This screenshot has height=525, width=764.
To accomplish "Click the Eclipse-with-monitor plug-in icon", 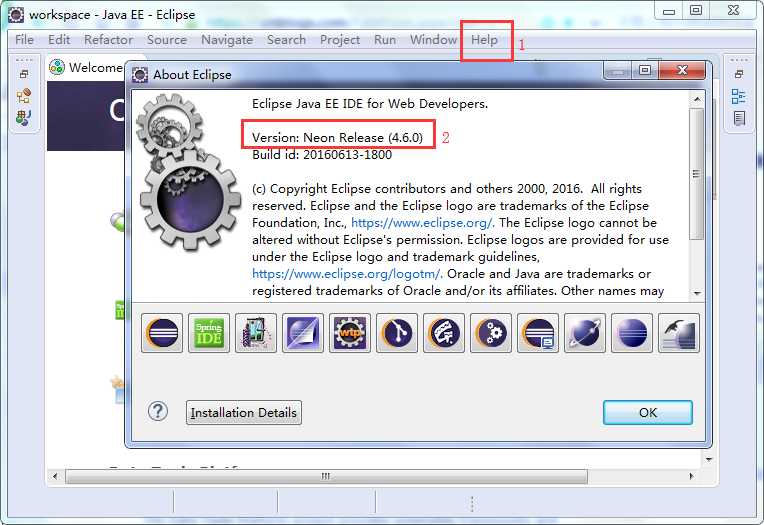I will (538, 333).
